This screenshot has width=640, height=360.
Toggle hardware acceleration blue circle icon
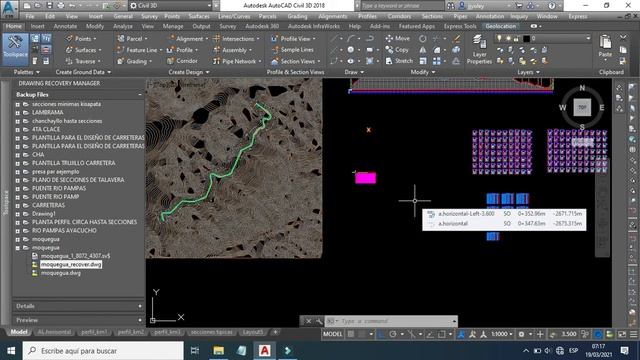pyautogui.click(x=598, y=334)
